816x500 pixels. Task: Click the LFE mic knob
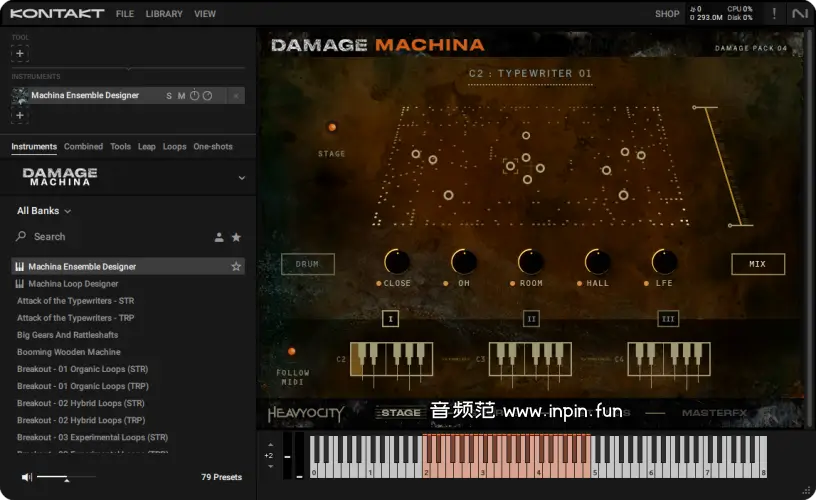click(x=665, y=261)
